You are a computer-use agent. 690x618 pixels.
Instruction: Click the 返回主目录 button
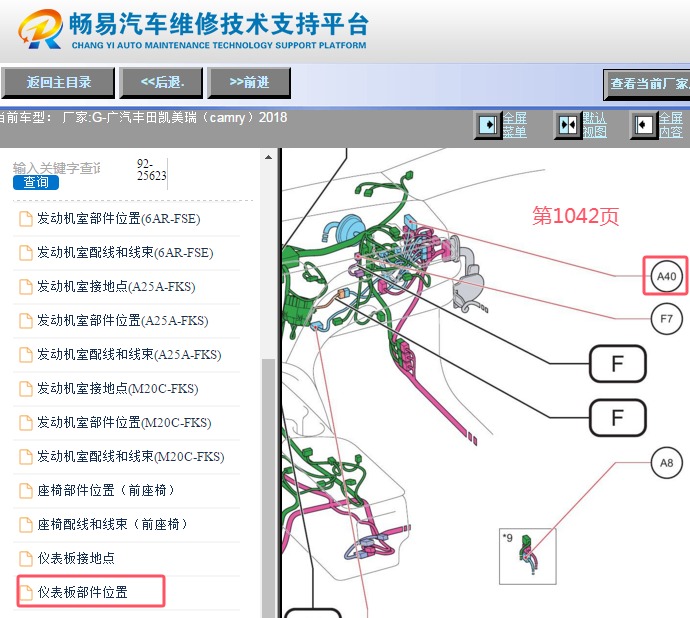pyautogui.click(x=58, y=82)
